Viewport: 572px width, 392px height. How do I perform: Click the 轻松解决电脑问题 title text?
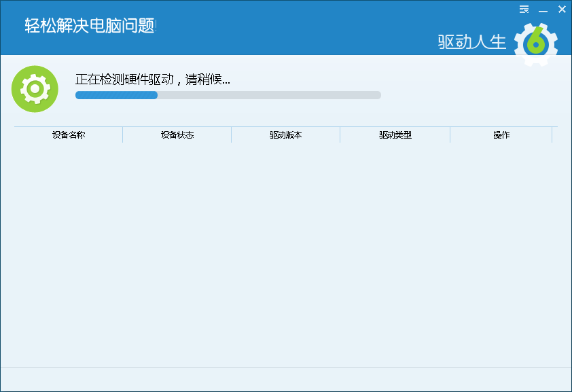point(91,26)
